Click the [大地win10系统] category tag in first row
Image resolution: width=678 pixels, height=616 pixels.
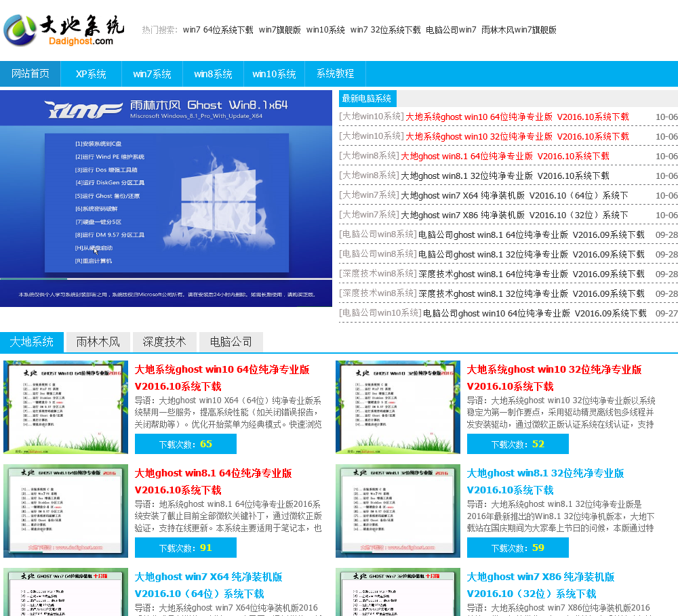click(372, 117)
